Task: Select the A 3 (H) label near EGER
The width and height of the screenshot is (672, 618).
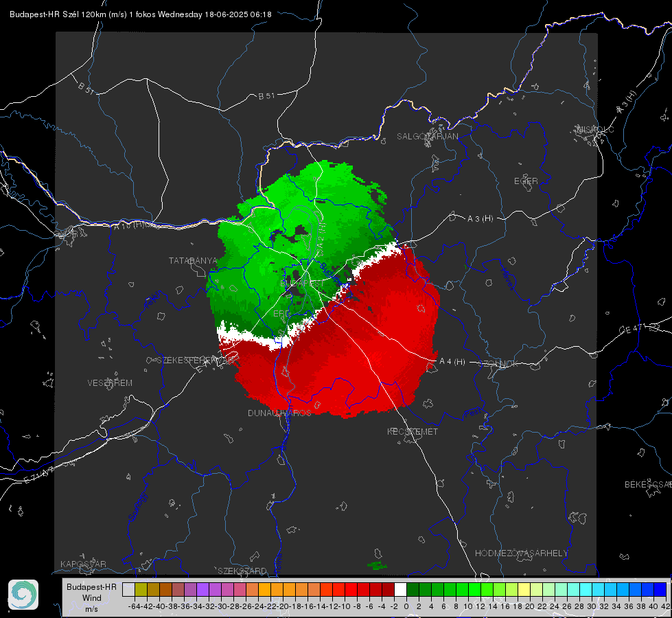Action: pyautogui.click(x=480, y=218)
